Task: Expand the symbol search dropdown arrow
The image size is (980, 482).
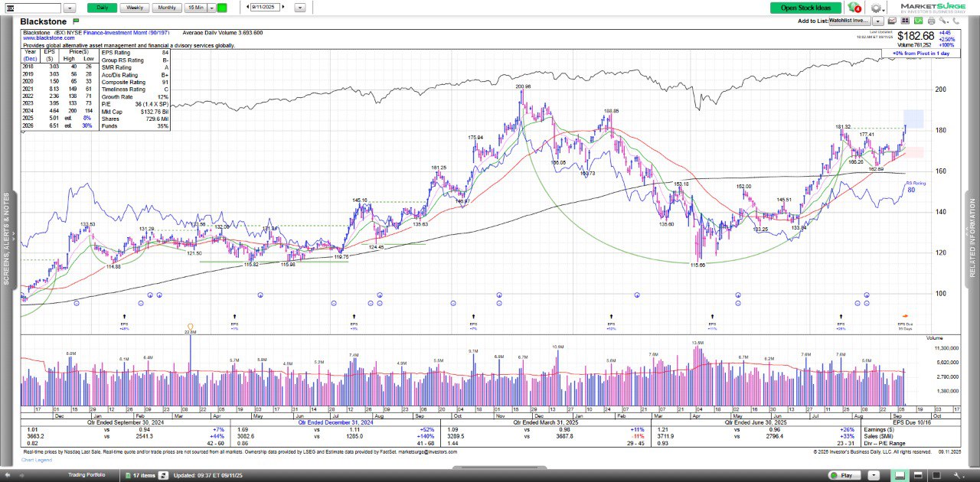Action: click(x=70, y=8)
